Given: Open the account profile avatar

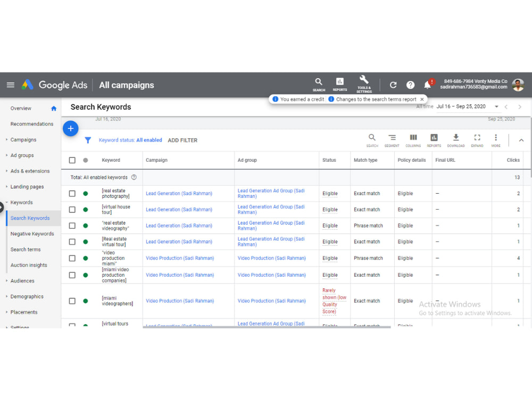Looking at the screenshot, I should (x=518, y=85).
